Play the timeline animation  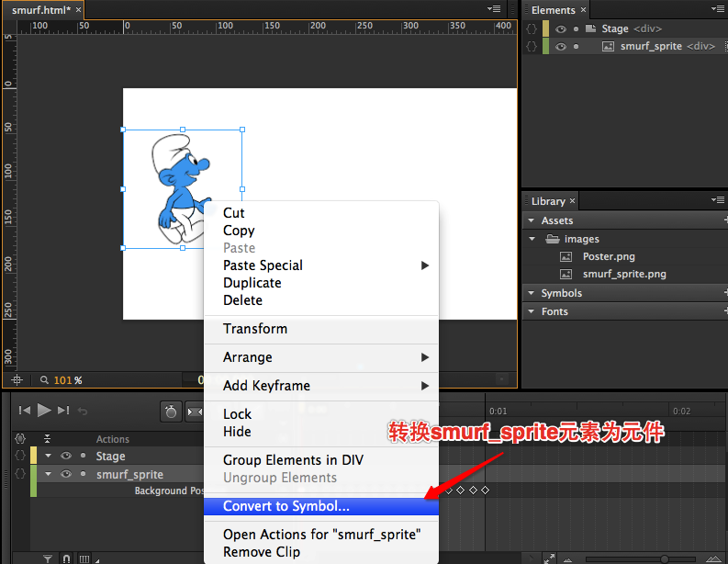click(44, 411)
